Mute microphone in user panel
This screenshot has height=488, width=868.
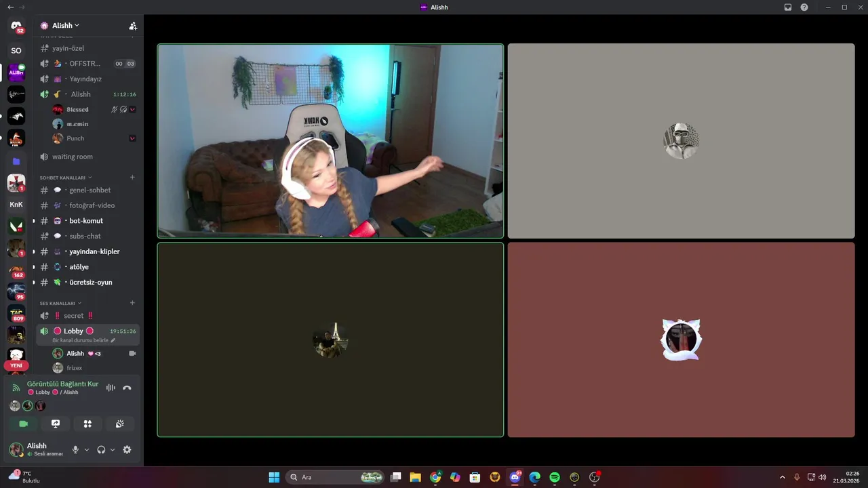[75, 449]
